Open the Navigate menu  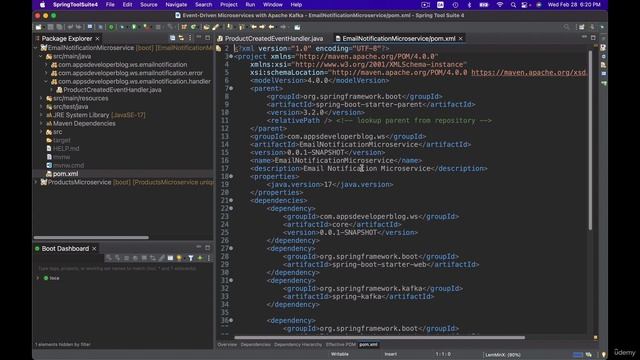click(176, 5)
